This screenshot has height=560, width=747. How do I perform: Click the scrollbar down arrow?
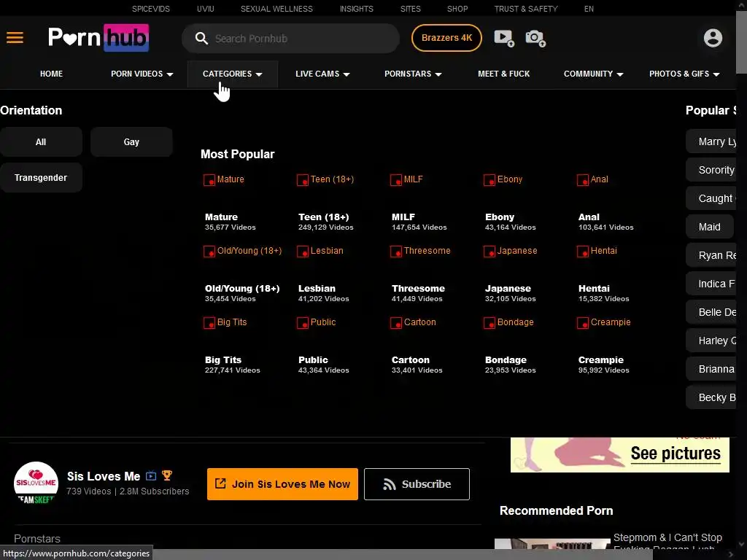click(741, 544)
